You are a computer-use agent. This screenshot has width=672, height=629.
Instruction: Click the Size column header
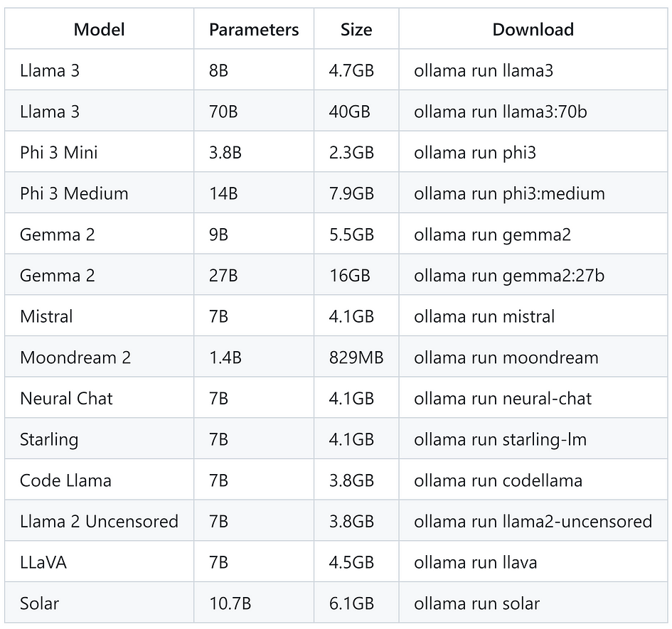coord(356,30)
